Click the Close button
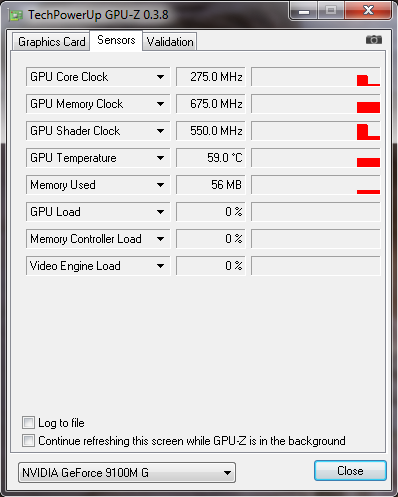The image size is (398, 497). tap(350, 471)
